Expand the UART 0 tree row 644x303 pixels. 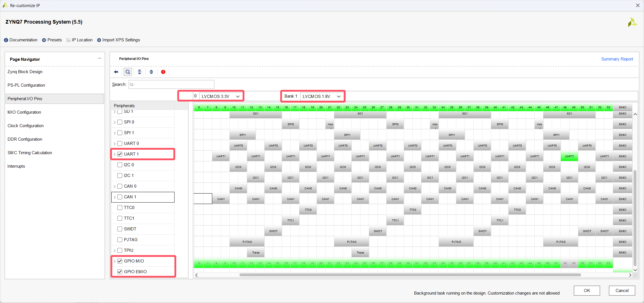(x=114, y=143)
